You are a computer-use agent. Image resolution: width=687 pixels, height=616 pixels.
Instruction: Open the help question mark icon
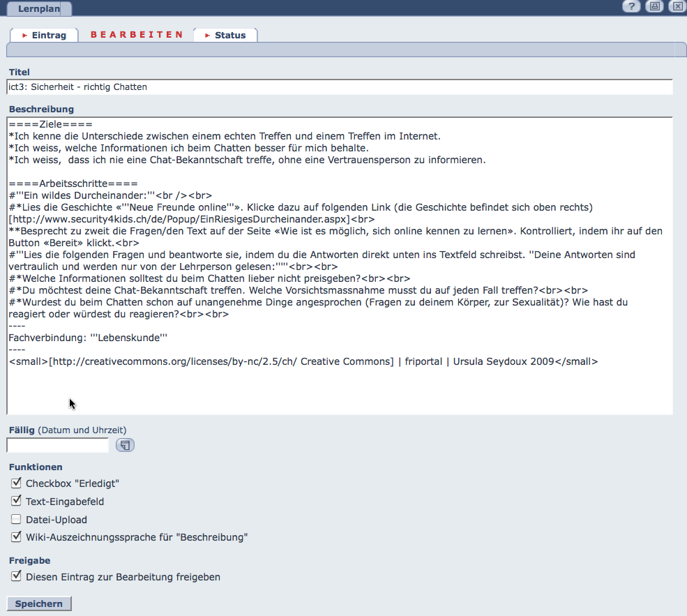pos(631,6)
